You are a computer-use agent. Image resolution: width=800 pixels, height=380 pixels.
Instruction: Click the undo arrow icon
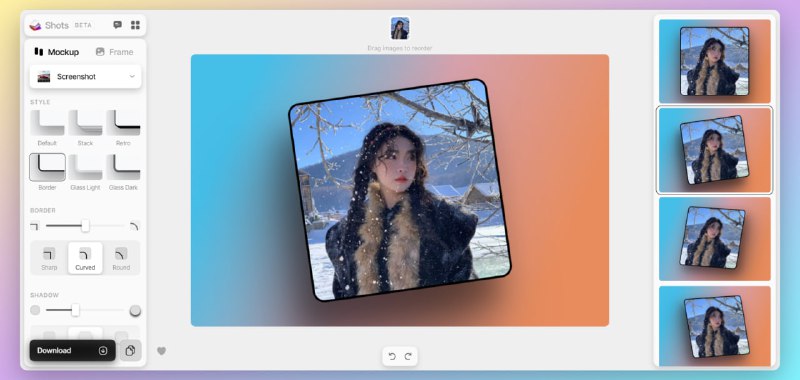tap(392, 357)
